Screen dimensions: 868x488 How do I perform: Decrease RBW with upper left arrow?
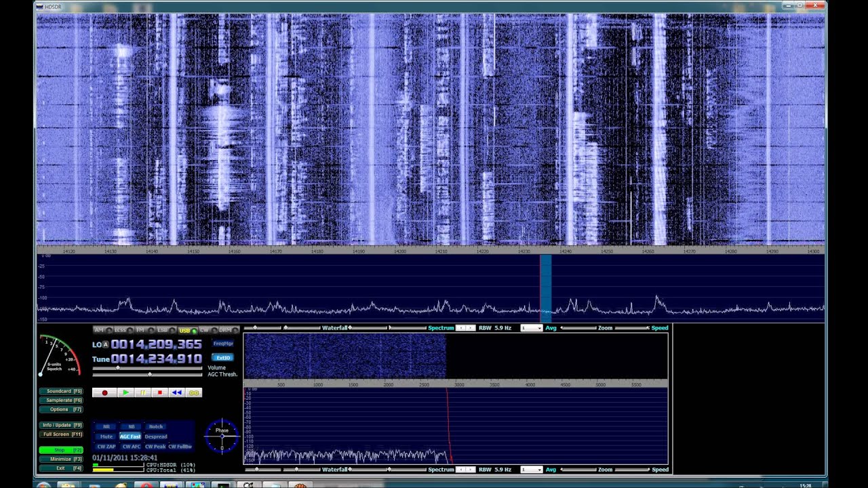(x=460, y=328)
